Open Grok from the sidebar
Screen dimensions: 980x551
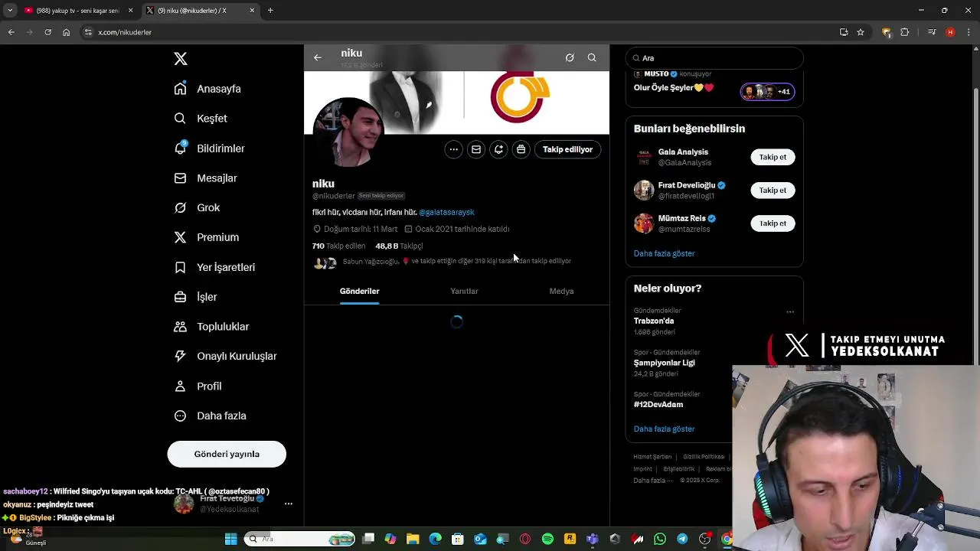[x=197, y=208]
